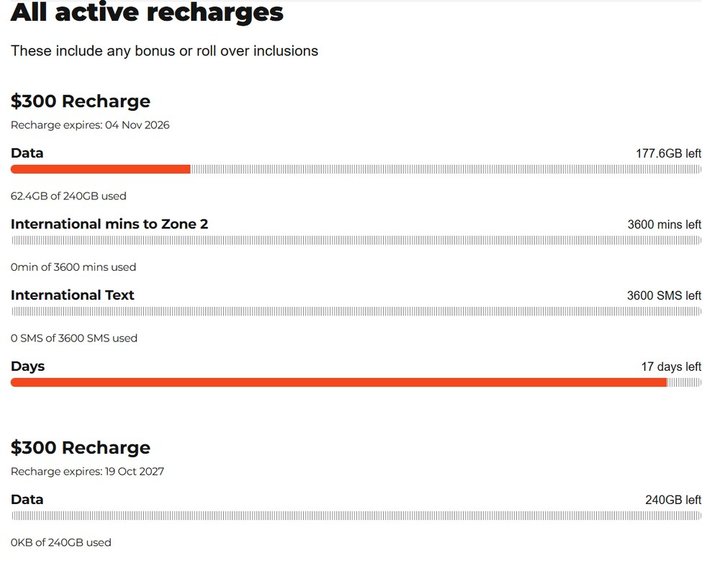This screenshot has height=561, width=720.
Task: Click the first Data usage progress bar
Action: [356, 169]
